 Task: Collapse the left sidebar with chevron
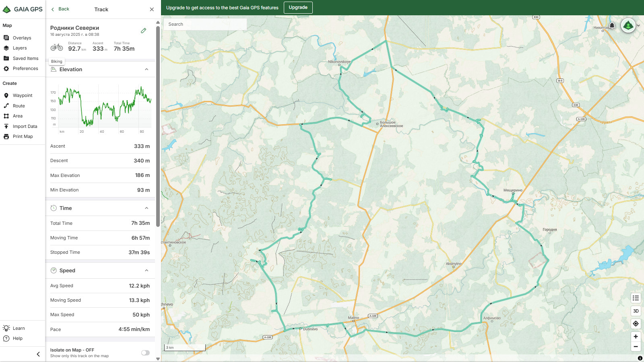[x=38, y=354]
